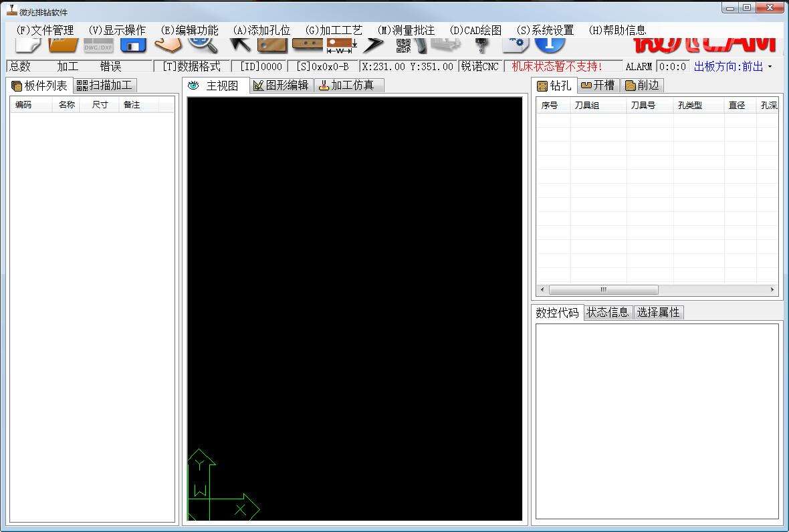Sort by the 刀具组 column header
789x532 pixels.
[598, 105]
